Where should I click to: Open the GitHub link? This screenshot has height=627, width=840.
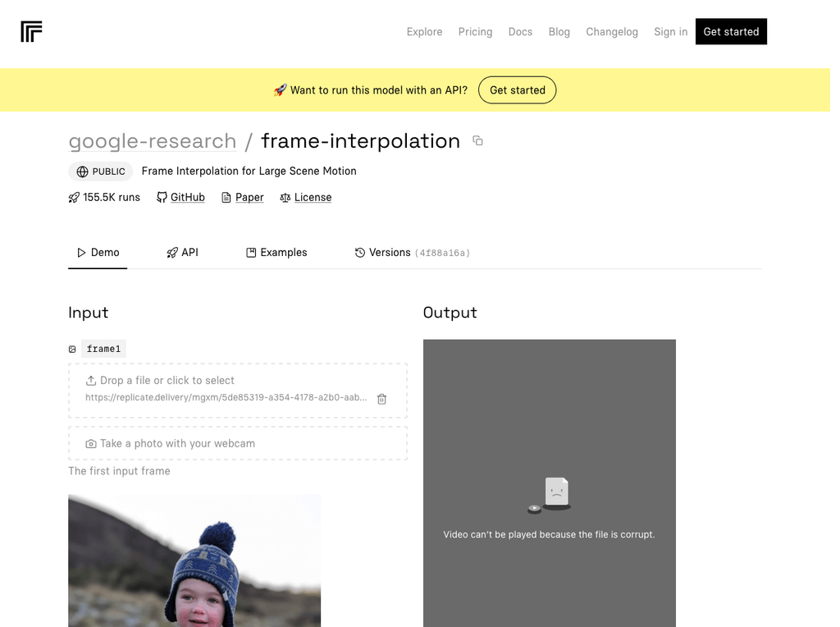click(188, 197)
